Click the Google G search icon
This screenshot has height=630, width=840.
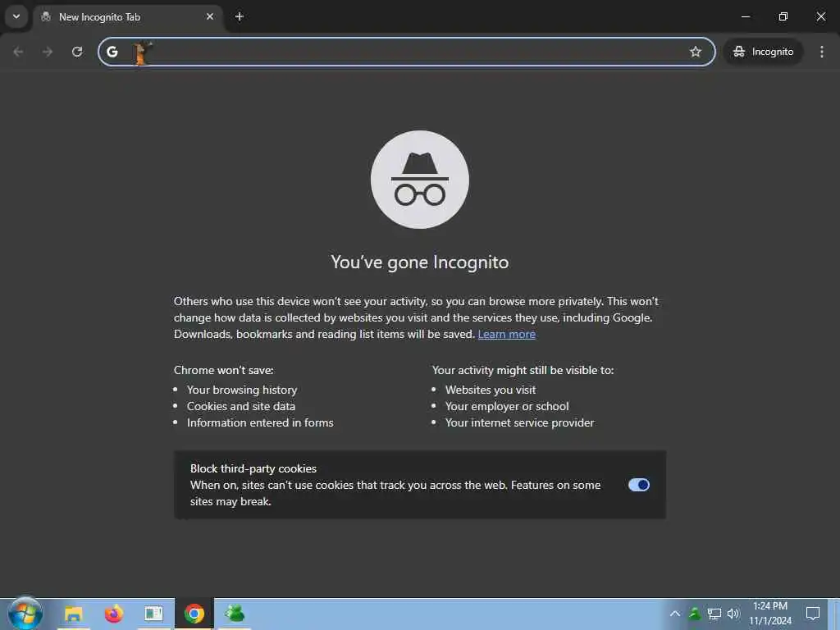point(112,52)
